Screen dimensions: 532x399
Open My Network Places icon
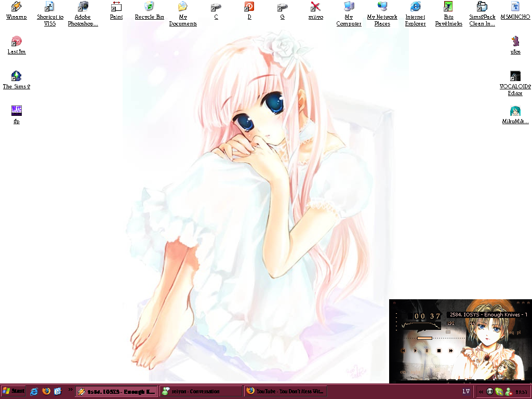[382, 14]
